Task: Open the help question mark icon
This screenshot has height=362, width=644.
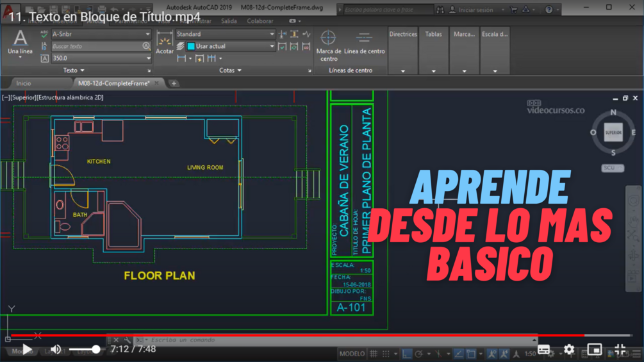Action: (549, 10)
